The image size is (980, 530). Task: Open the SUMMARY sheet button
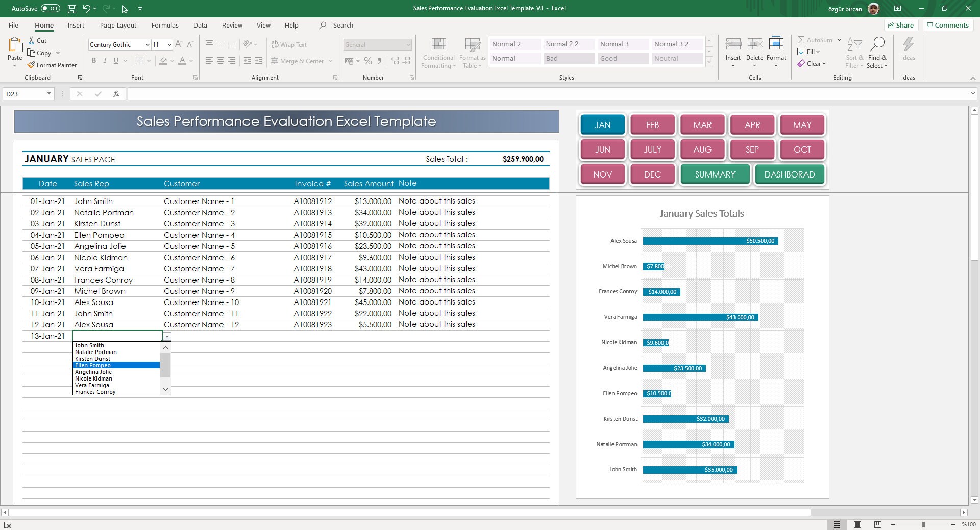715,174
